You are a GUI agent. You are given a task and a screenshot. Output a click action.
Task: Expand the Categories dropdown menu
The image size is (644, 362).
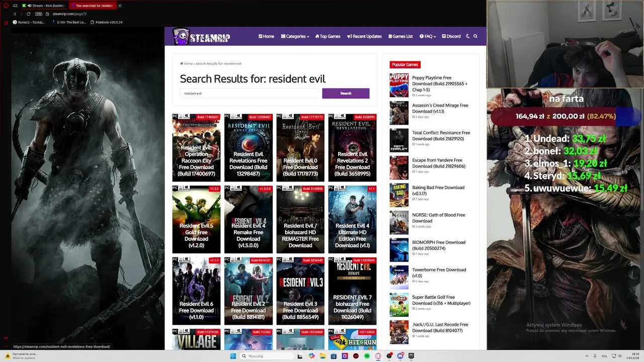tap(295, 36)
